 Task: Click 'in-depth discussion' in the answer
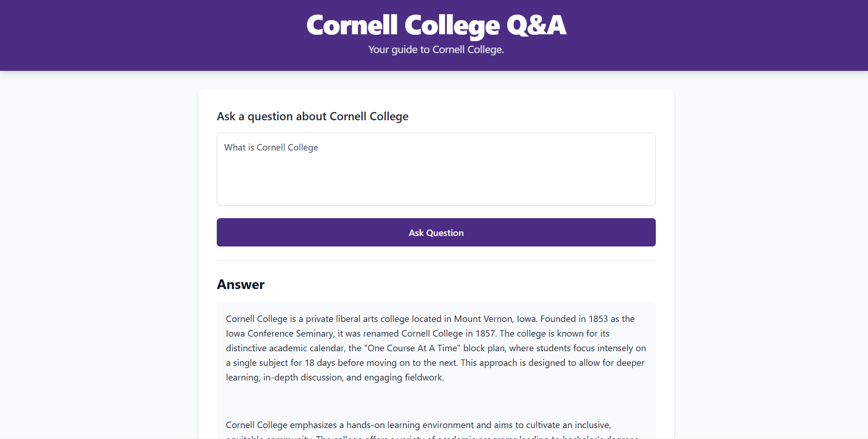pyautogui.click(x=303, y=377)
